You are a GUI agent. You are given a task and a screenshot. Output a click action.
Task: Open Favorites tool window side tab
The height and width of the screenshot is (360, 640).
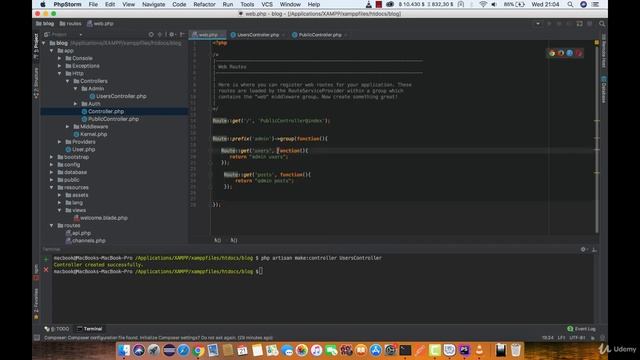tap(36, 304)
